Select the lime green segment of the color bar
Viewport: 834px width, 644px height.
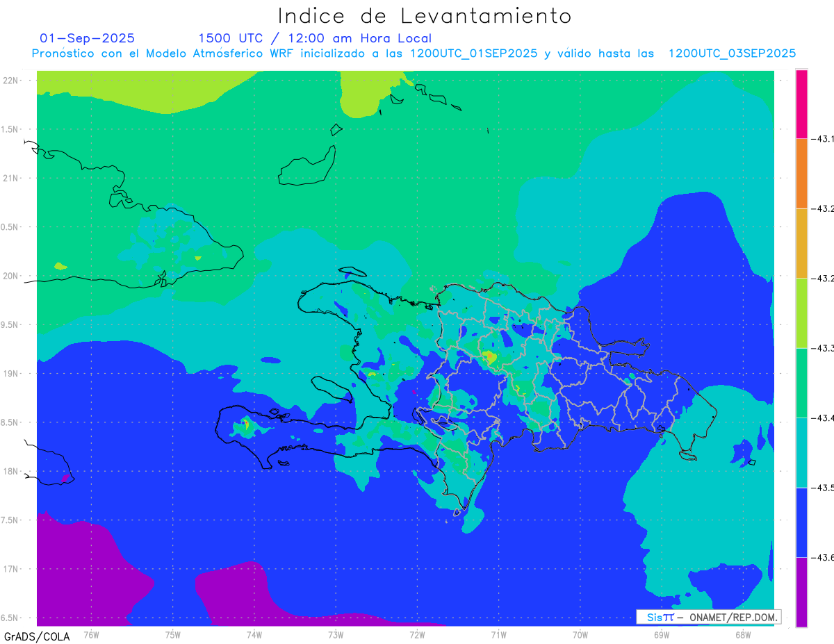point(802,313)
